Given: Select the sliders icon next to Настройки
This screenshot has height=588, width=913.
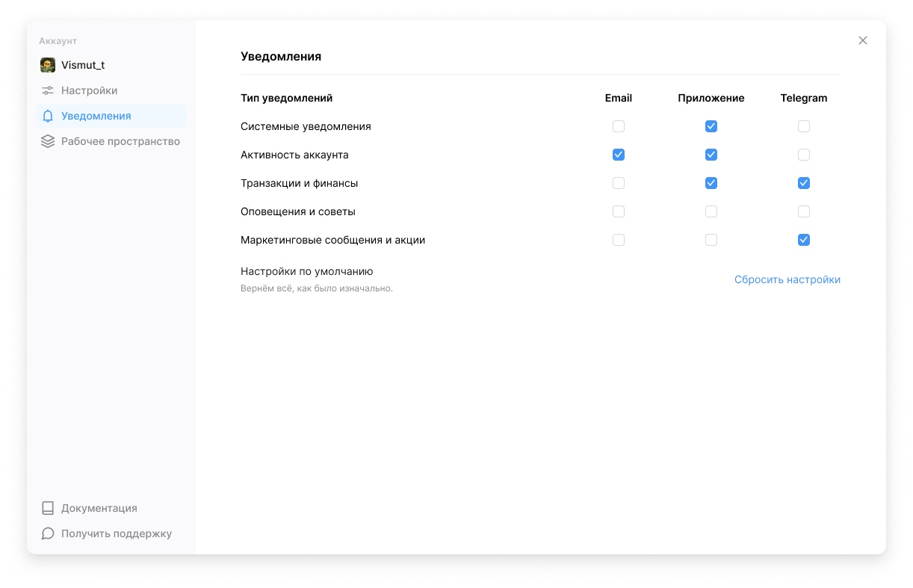Looking at the screenshot, I should 47,90.
